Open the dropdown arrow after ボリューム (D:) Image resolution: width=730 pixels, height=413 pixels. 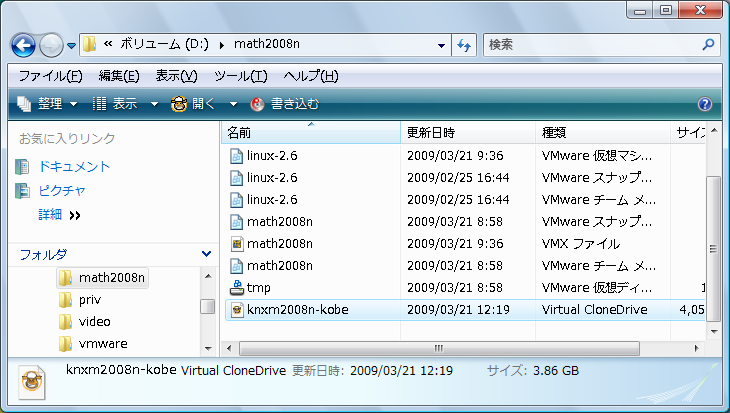[222, 45]
